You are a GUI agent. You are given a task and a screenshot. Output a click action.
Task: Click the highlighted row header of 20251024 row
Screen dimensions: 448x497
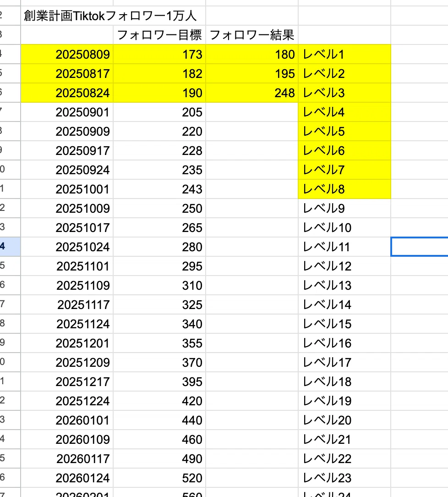click(x=10, y=247)
